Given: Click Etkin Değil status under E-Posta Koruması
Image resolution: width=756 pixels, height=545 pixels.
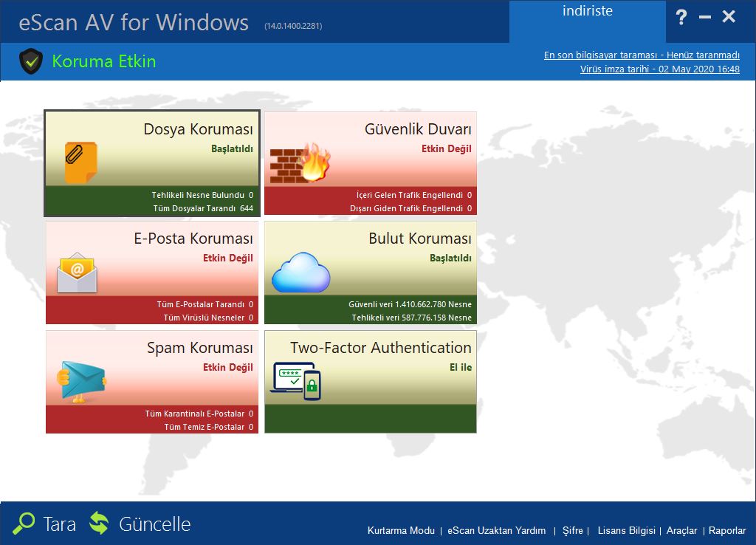Looking at the screenshot, I should (x=228, y=258).
